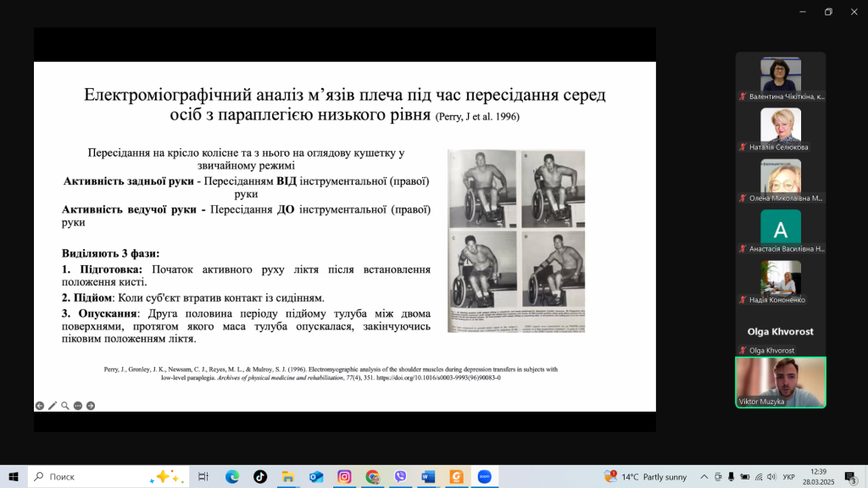Open Task View in the taskbar
Screen dimensions: 868x488
coord(203,476)
